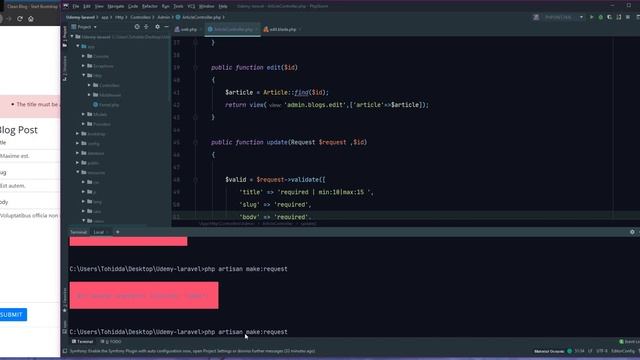Go to home page in the browser window
Viewport: 640px width, 360px height.
coord(31,19)
